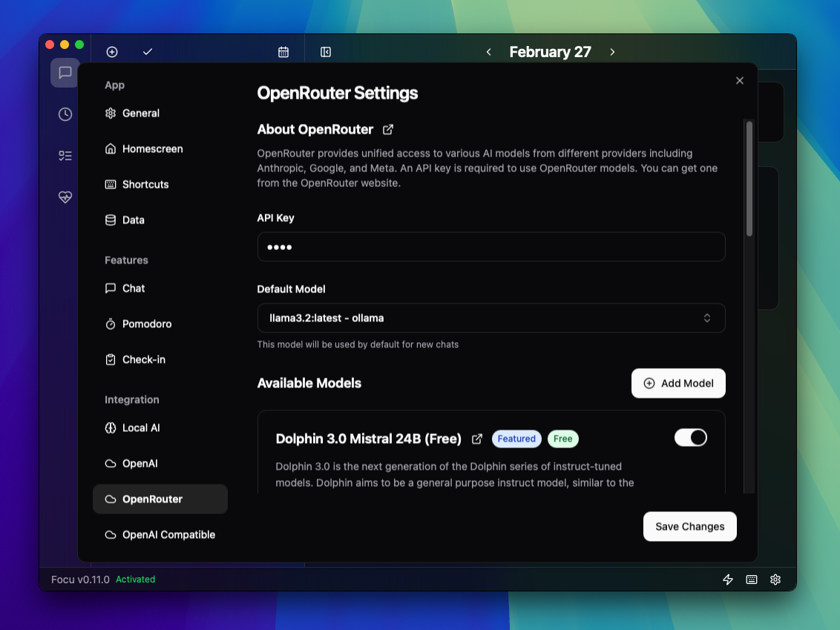Open Local AI integration settings
This screenshot has width=840, height=630.
click(x=160, y=428)
